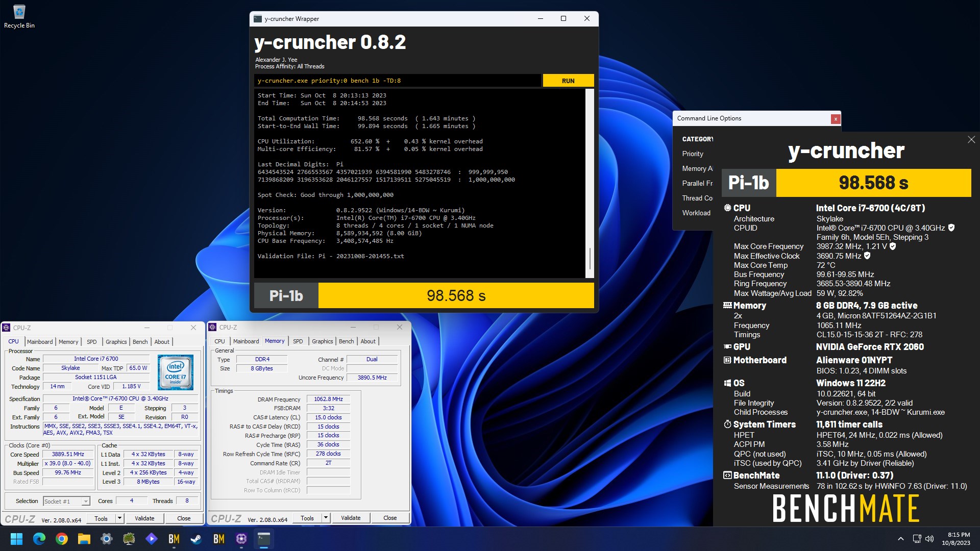Open Steam from the taskbar
Viewport: 980px width, 551px height.
[196, 539]
